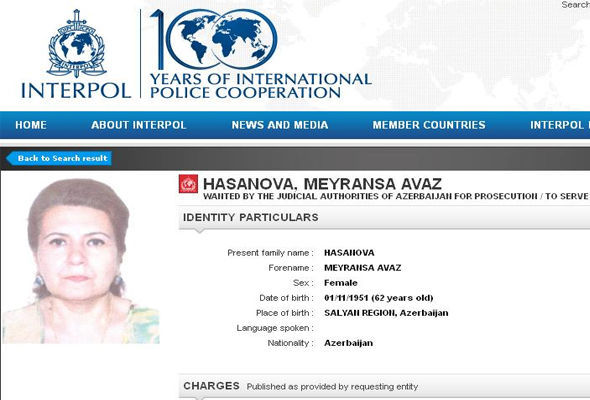Click the Years of International Police Cooperation text
590x400 pixels.
[261, 86]
